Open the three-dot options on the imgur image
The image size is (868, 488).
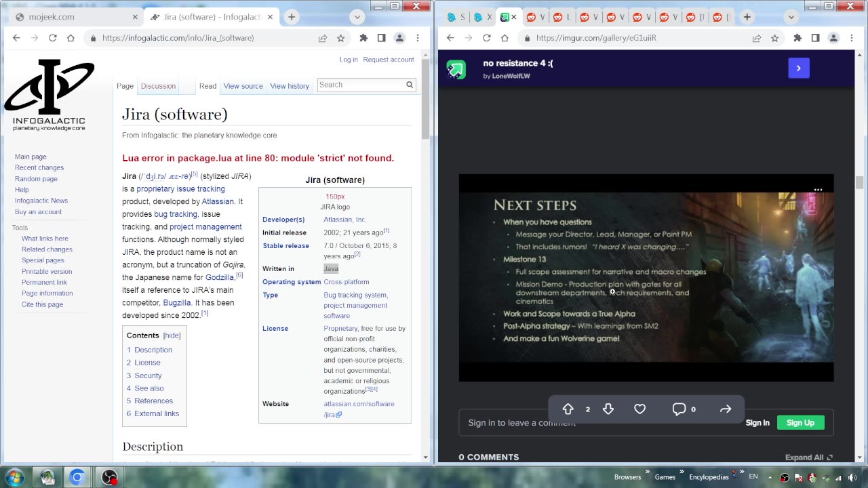pos(818,190)
